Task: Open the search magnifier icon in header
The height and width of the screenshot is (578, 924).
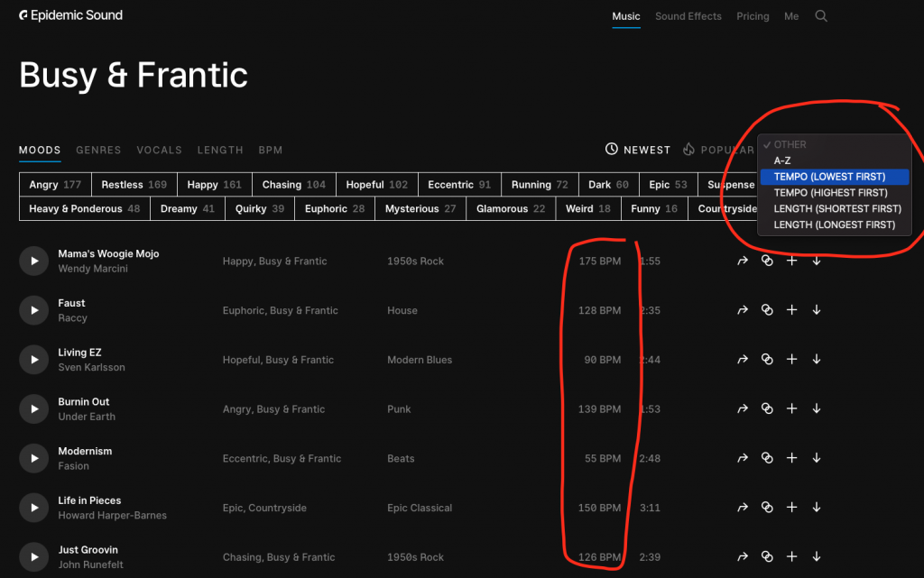Action: (x=821, y=16)
